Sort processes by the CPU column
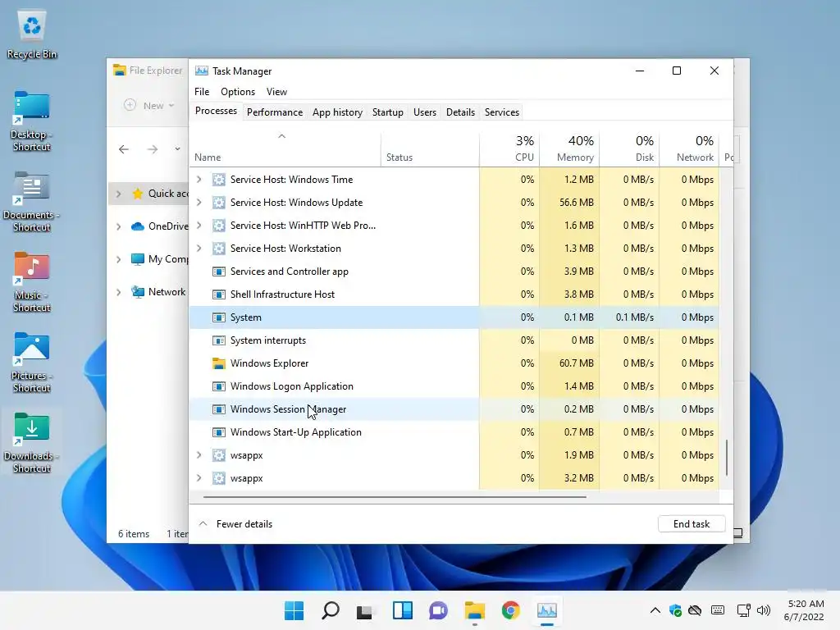 click(509, 148)
